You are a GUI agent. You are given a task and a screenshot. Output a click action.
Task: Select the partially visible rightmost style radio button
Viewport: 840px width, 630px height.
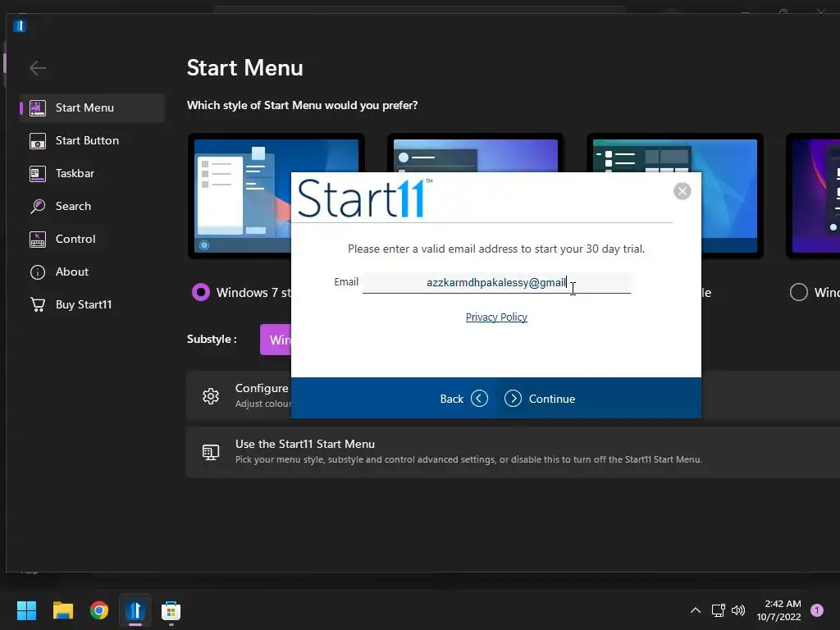pos(798,292)
